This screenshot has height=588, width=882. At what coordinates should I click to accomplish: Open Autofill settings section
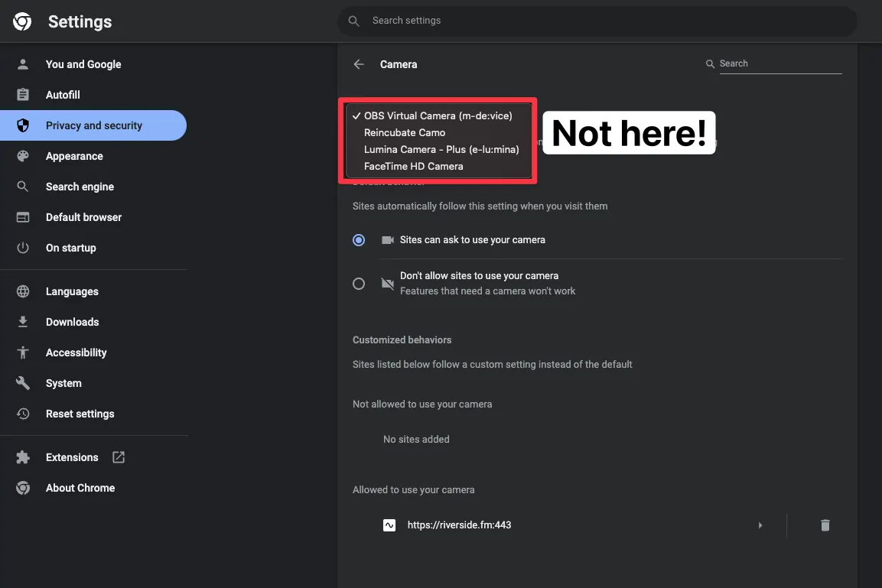click(93, 95)
